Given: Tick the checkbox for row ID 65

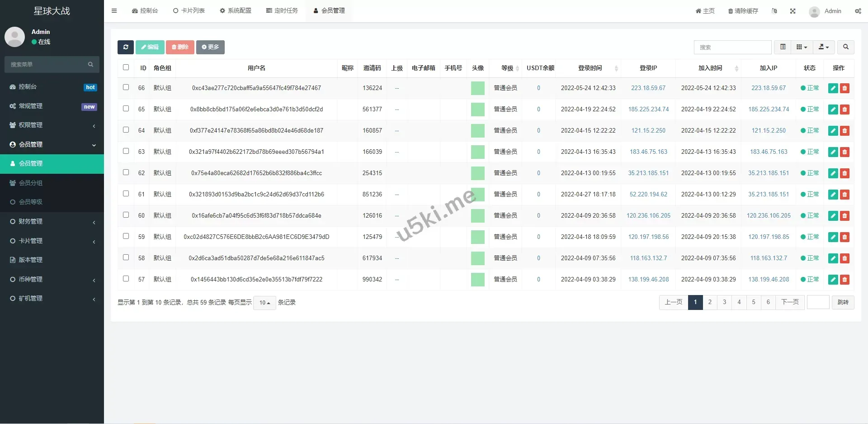Looking at the screenshot, I should [126, 109].
